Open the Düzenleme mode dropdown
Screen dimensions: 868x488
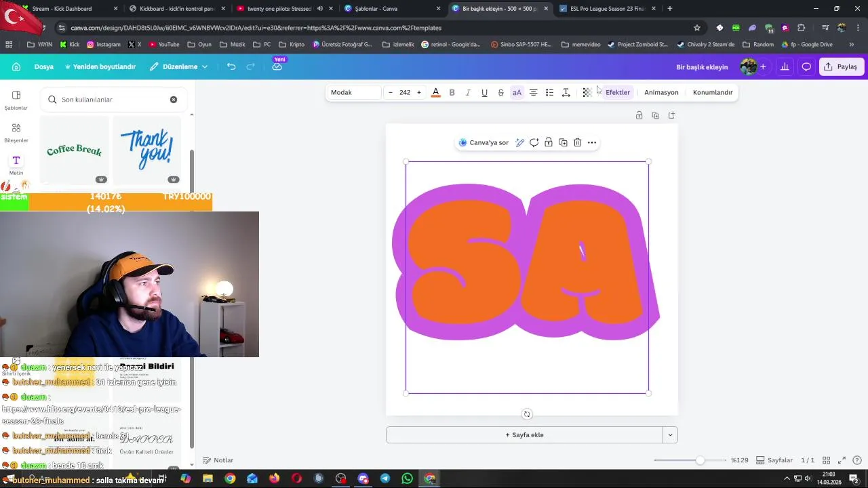pyautogui.click(x=179, y=66)
